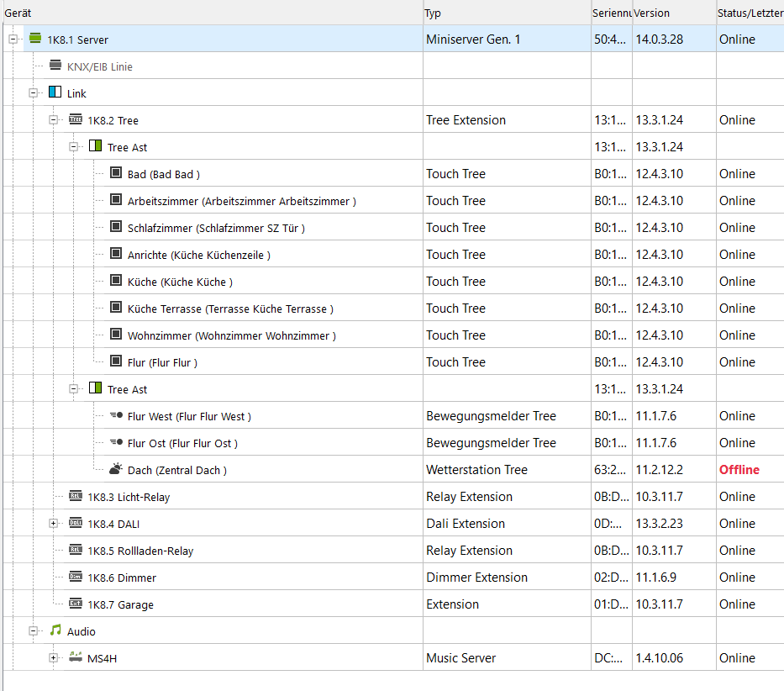
Task: Click the Touch Tree icon beside Bad
Action: (116, 173)
